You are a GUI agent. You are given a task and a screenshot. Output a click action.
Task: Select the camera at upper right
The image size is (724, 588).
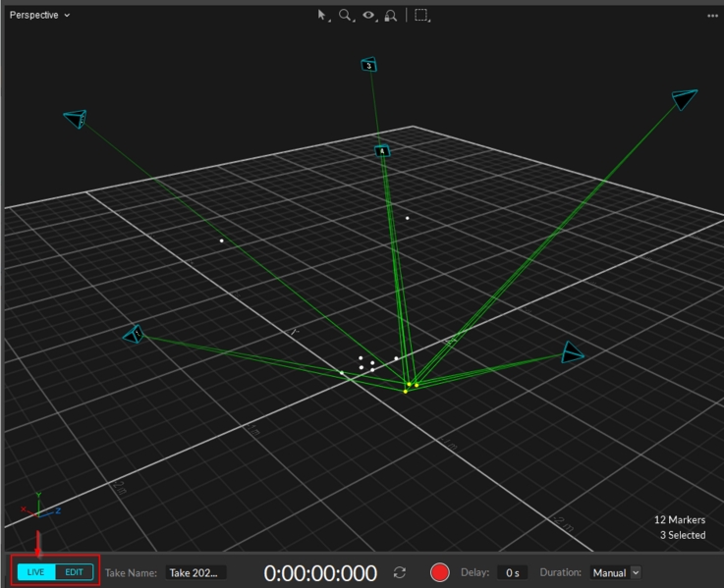[x=685, y=98]
